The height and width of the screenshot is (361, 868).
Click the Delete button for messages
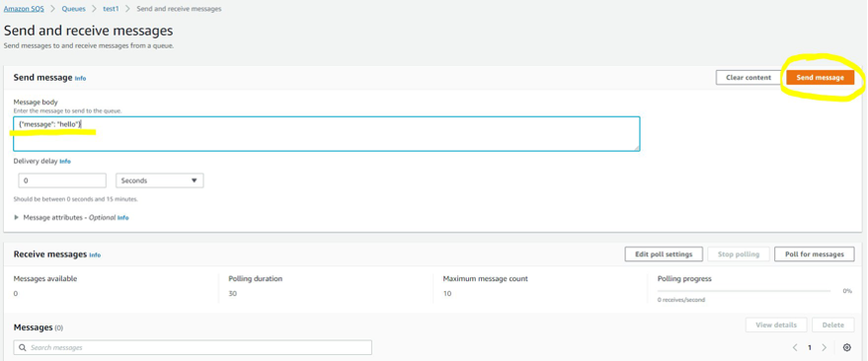[833, 325]
